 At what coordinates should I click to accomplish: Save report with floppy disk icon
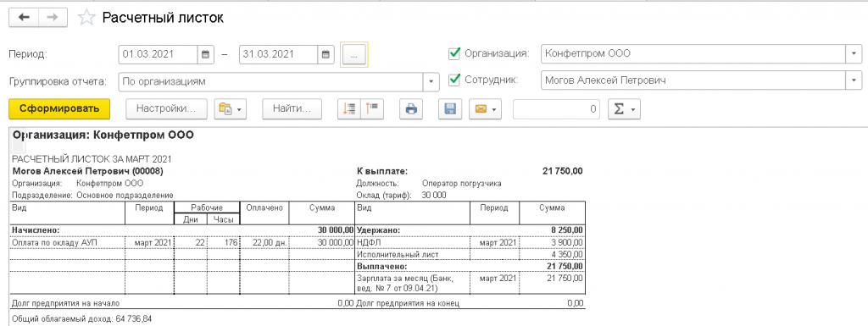pyautogui.click(x=450, y=109)
